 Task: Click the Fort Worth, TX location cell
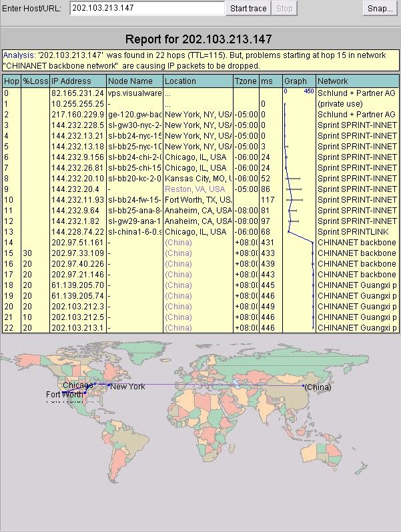[x=198, y=200]
